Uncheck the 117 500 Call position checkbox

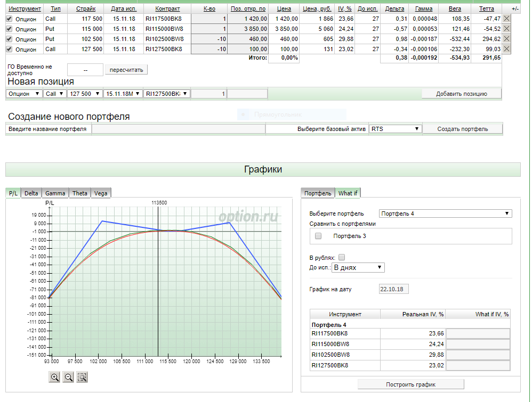point(9,19)
